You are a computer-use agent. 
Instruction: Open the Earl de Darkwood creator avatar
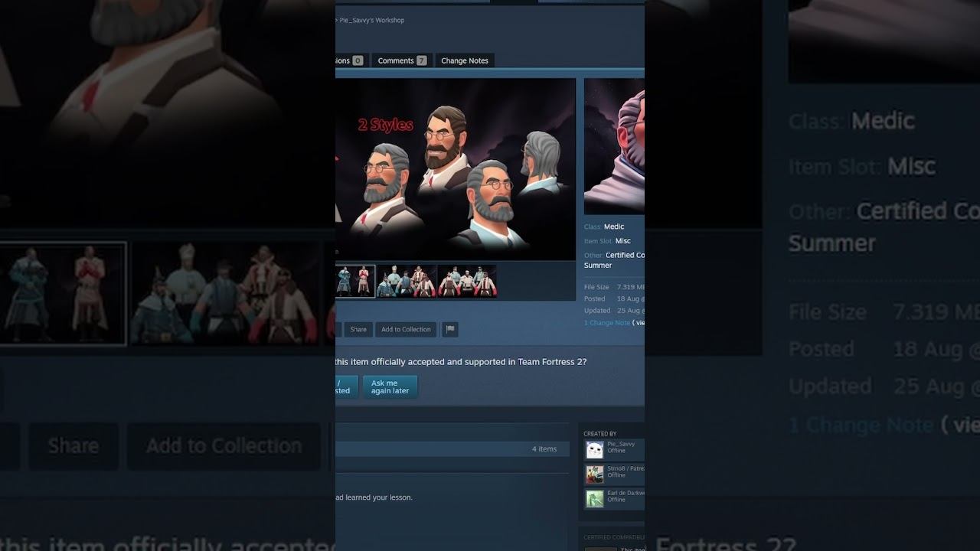(595, 499)
